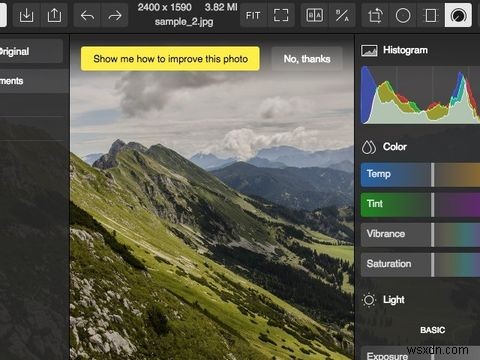Click the Histogram panel icon
480x360 pixels.
tap(369, 51)
